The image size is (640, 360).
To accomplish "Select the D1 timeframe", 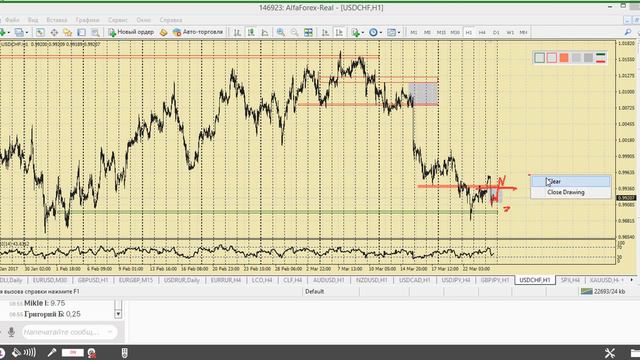I will (496, 32).
